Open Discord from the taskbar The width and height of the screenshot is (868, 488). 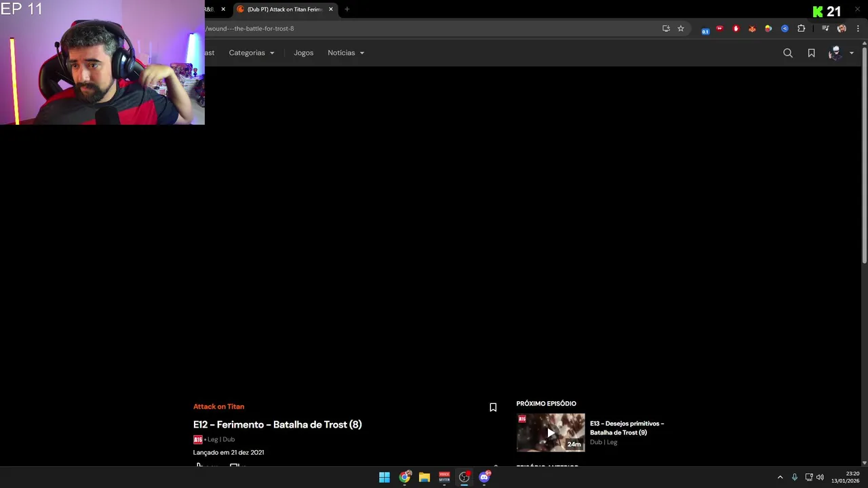(x=484, y=477)
